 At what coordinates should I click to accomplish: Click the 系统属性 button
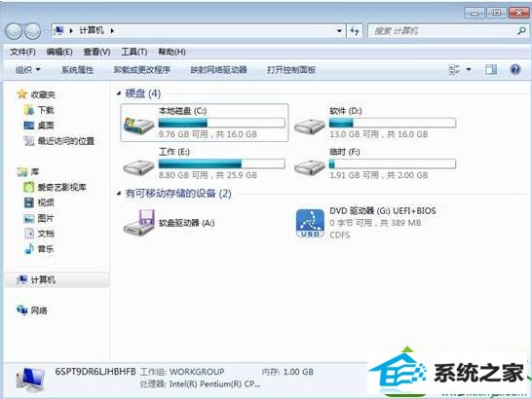[x=77, y=70]
